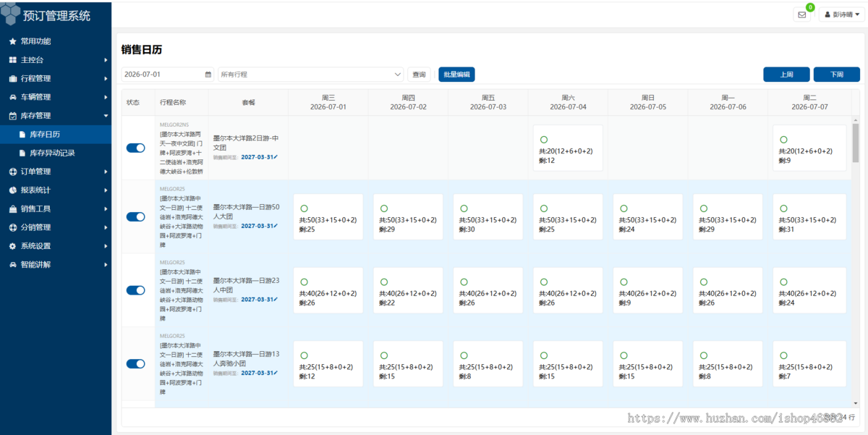This screenshot has height=435, width=868.
Task: Collapse 库存管理 using its arrow
Action: point(106,116)
